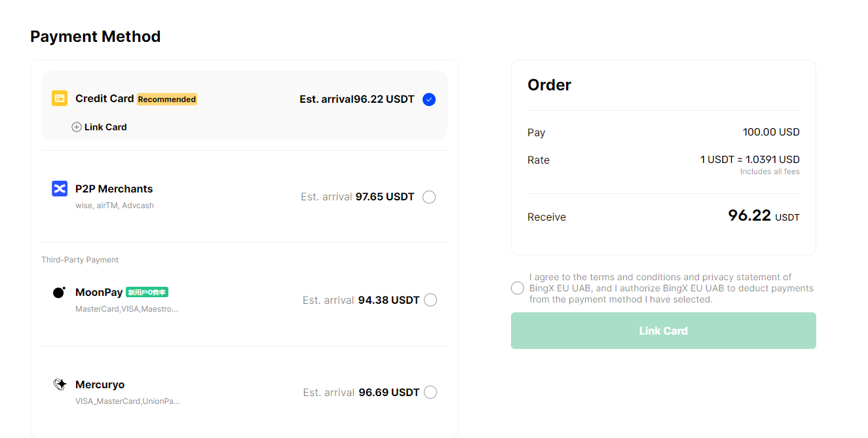Click the Link Card text under Credit Card
Screen dimensions: 868x438
(105, 127)
